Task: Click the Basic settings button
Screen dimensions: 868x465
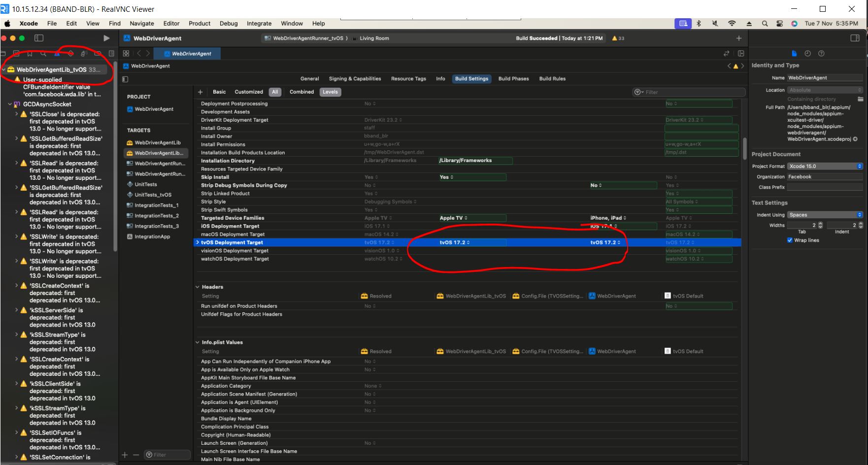Action: tap(219, 92)
